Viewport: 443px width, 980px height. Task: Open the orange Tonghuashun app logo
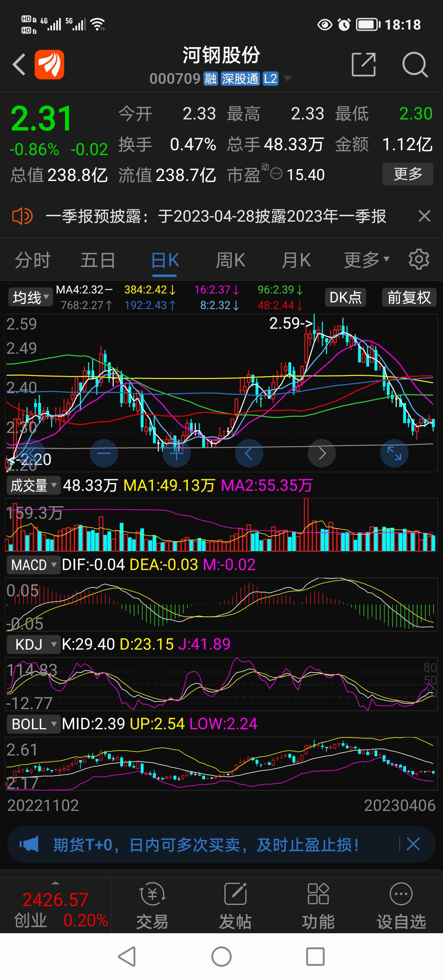pyautogui.click(x=49, y=64)
